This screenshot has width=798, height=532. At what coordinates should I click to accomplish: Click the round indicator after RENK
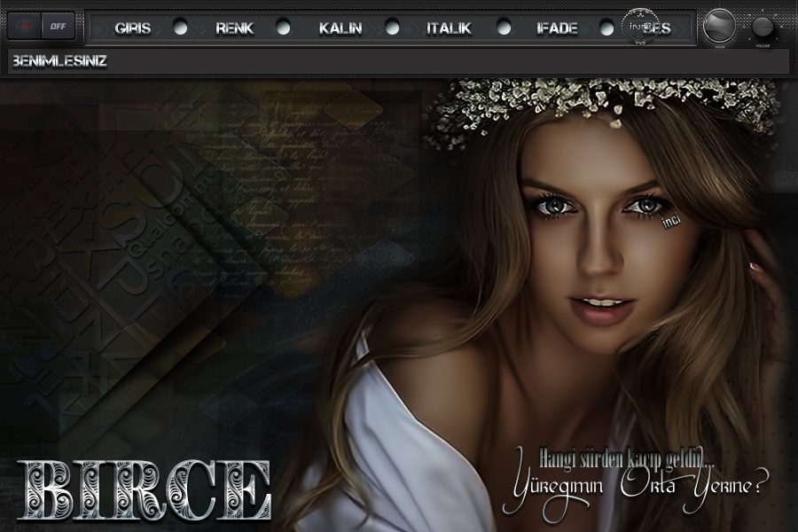coord(283,27)
